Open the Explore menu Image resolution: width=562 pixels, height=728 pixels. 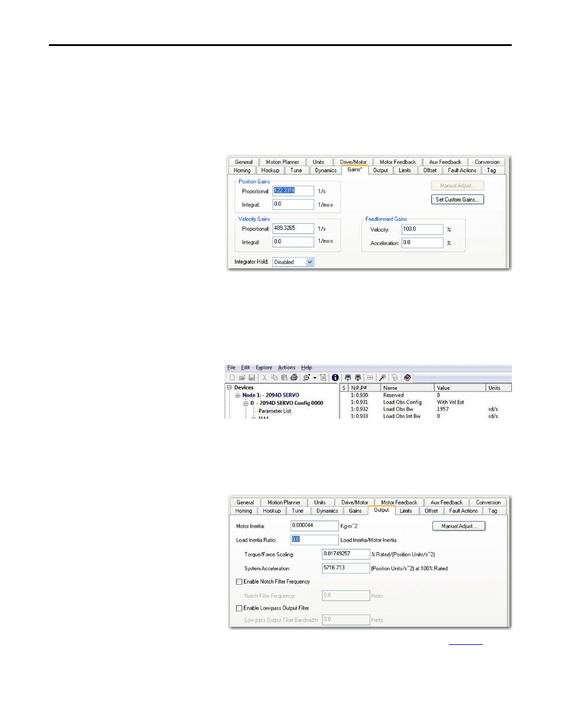[264, 367]
